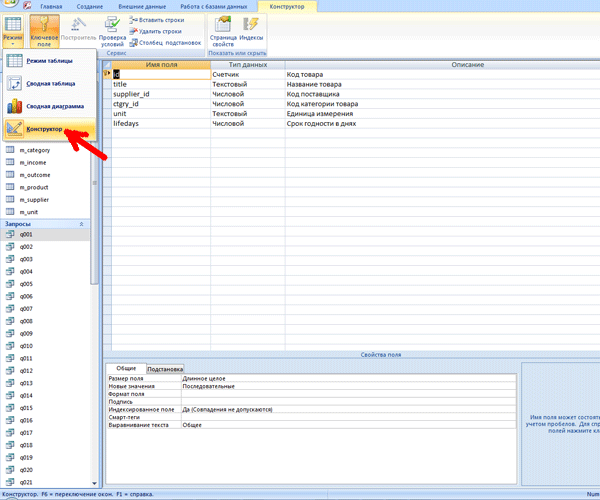
Task: Click the ctgry_id field name cell
Action: [x=161, y=104]
